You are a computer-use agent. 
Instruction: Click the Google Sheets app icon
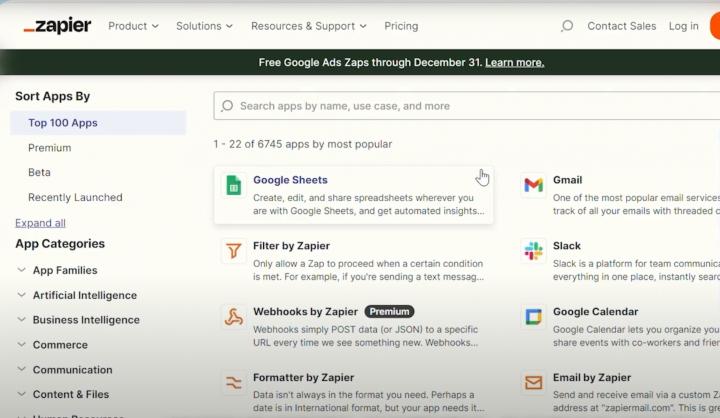click(233, 186)
